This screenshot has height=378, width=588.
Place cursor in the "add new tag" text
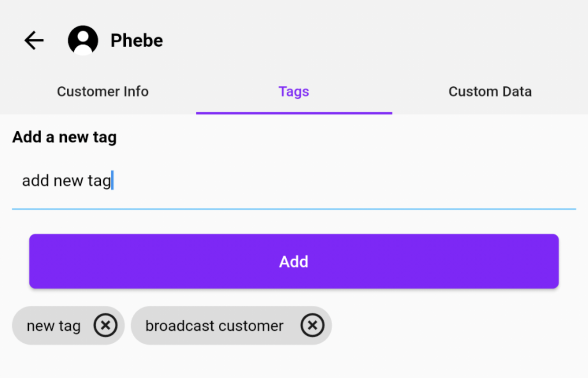coord(67,181)
